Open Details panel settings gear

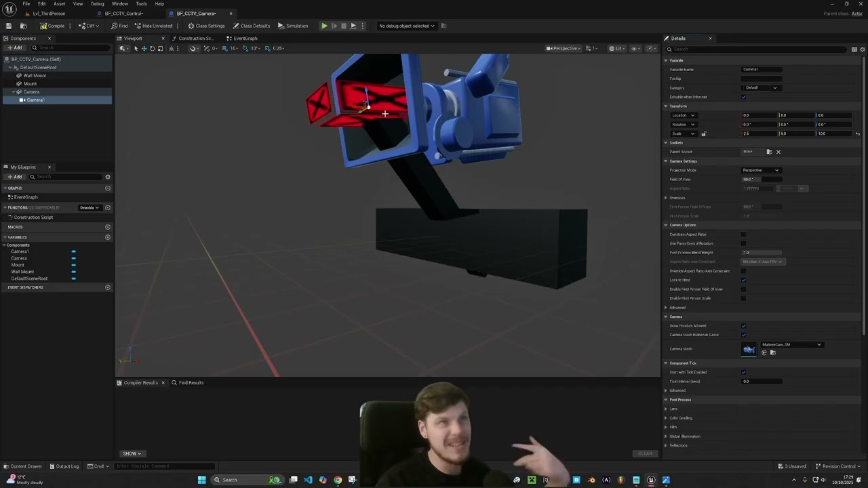pos(862,49)
